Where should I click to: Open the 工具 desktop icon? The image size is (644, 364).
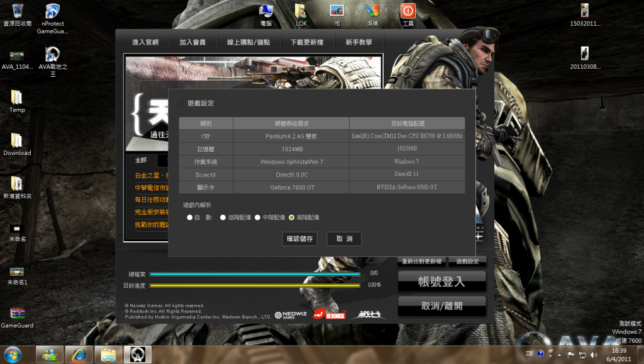tap(408, 11)
